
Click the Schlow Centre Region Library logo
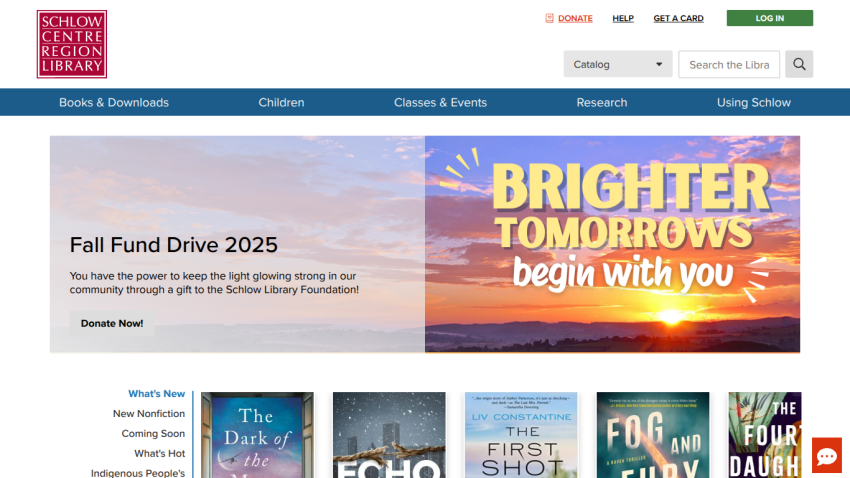(x=72, y=44)
